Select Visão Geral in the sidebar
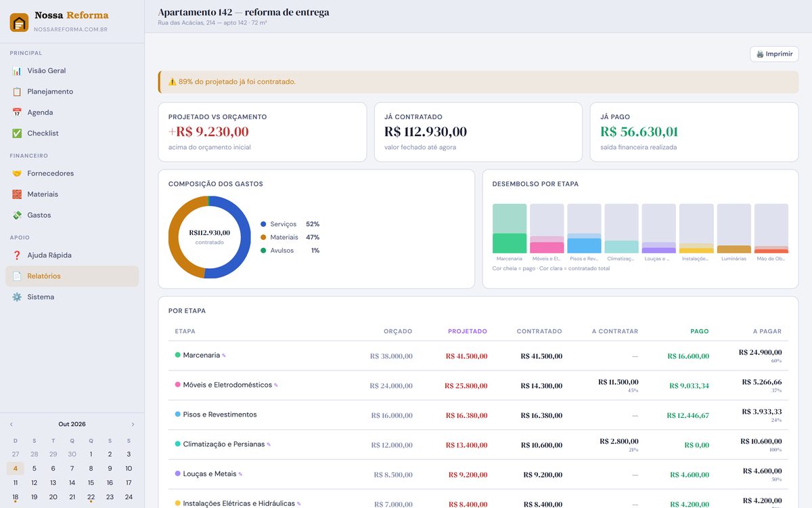The image size is (812, 508). coord(72,70)
